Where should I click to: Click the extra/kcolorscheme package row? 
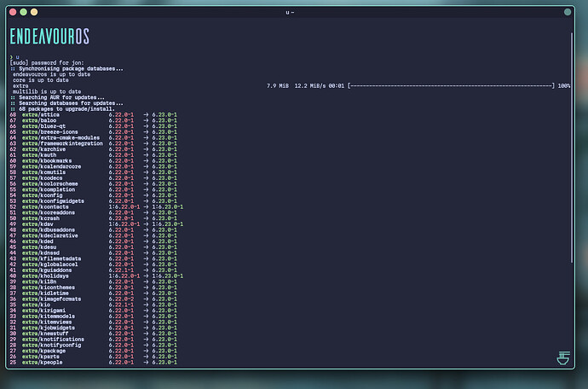pyautogui.click(x=94, y=184)
